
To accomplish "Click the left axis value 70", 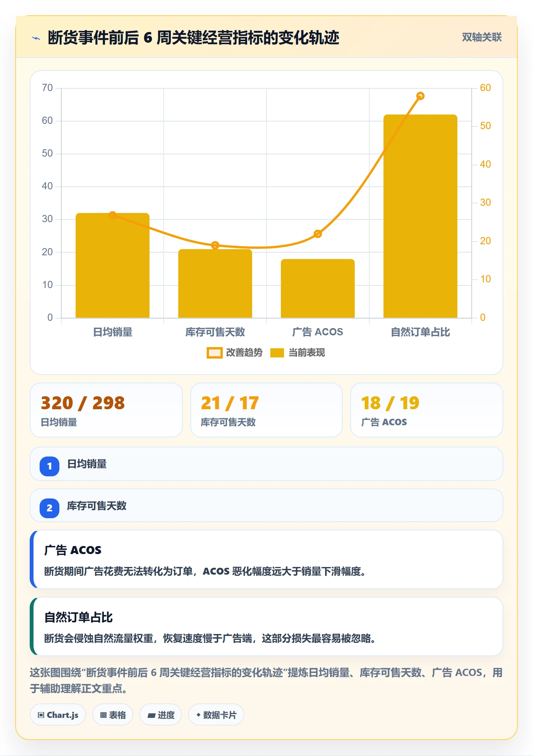I will [47, 88].
